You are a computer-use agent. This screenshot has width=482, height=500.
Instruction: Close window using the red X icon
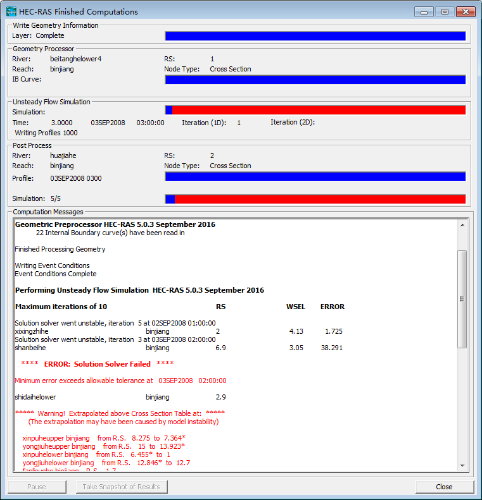click(x=466, y=12)
